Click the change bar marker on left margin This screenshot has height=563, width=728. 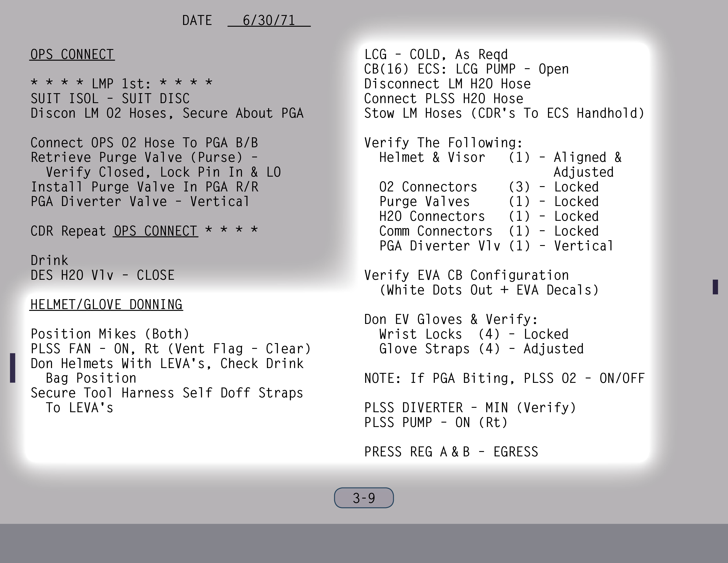click(x=13, y=368)
